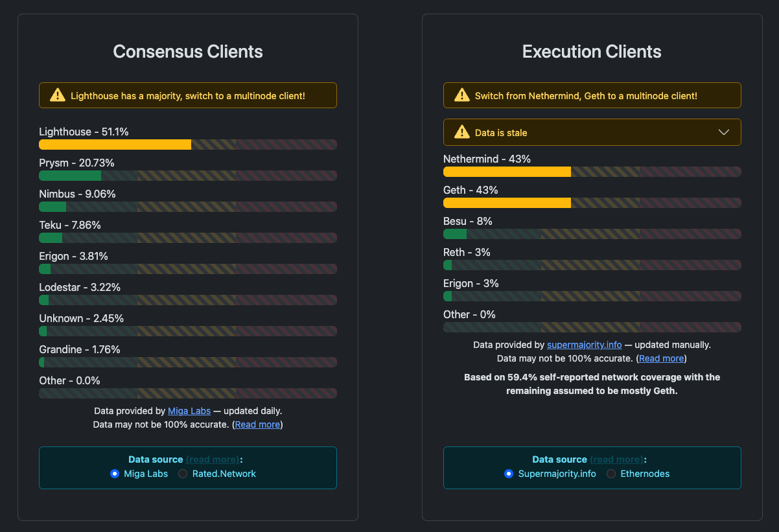Open read more link beside Execution Data source
The image size is (779, 532).
[x=616, y=459]
